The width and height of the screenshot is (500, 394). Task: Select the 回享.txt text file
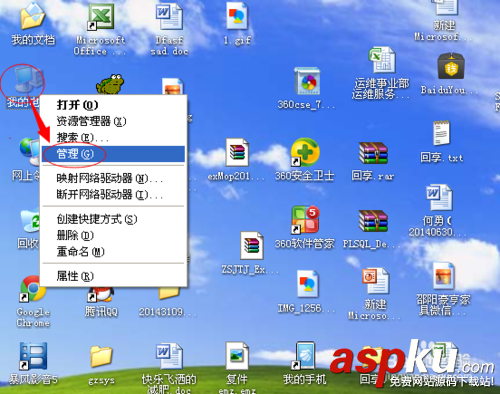point(442,133)
